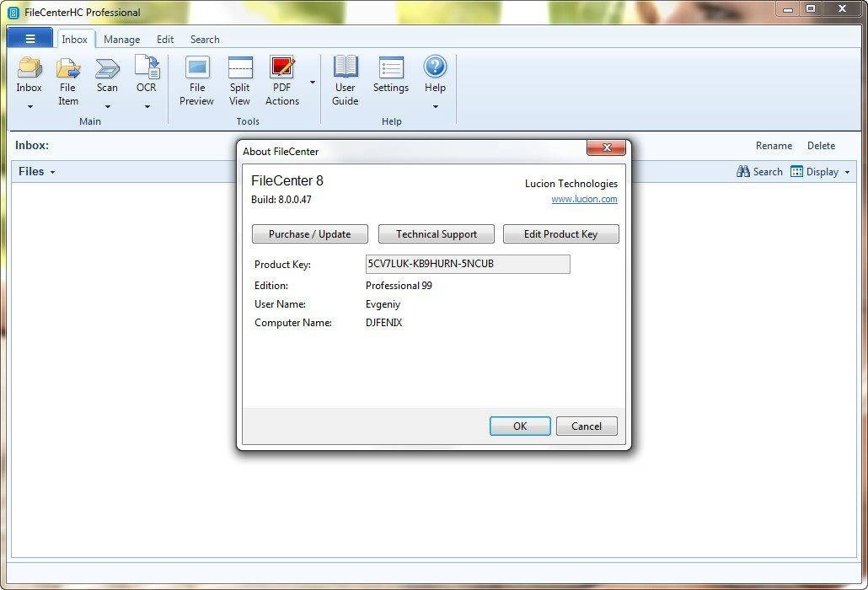Open the Inbox icon in ribbon
Image resolution: width=868 pixels, height=590 pixels.
(x=29, y=67)
